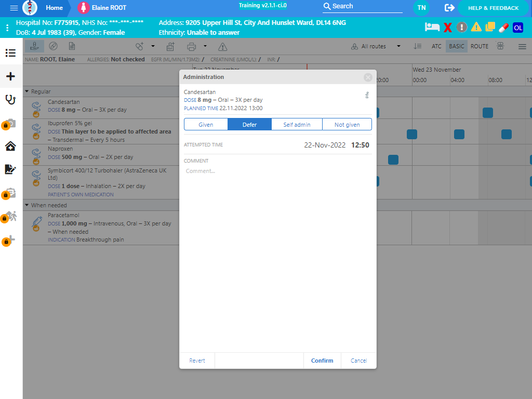532x399 pixels.
Task: Select the Defer option
Action: click(x=249, y=125)
